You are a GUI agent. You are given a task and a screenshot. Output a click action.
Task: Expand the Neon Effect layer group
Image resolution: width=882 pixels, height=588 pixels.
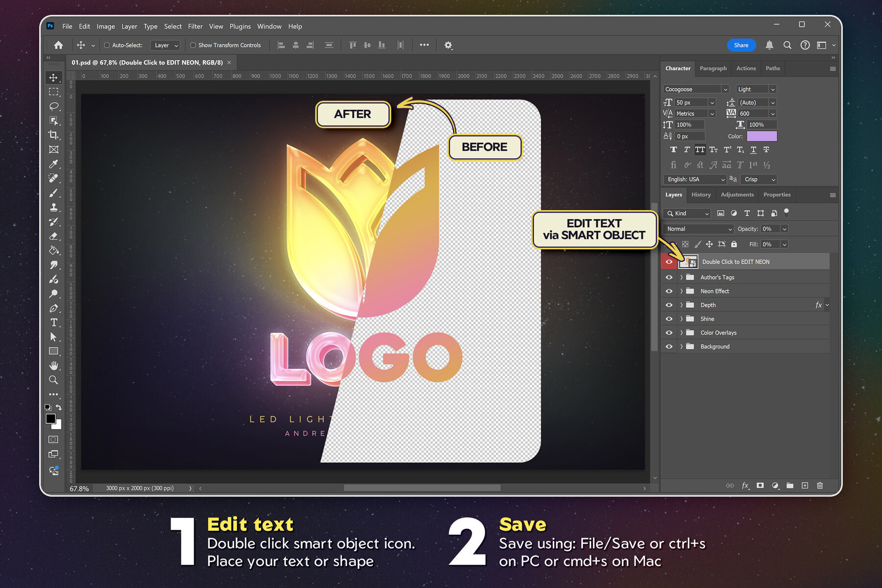coord(681,291)
